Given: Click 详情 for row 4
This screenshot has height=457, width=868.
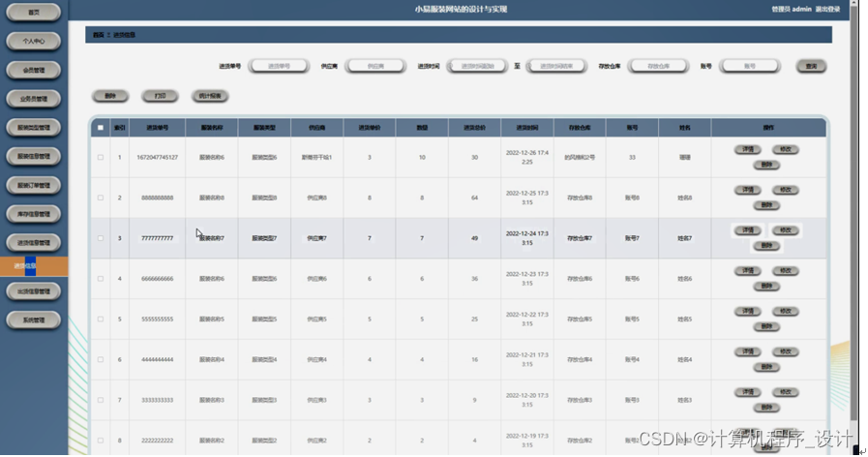Looking at the screenshot, I should 748,271.
